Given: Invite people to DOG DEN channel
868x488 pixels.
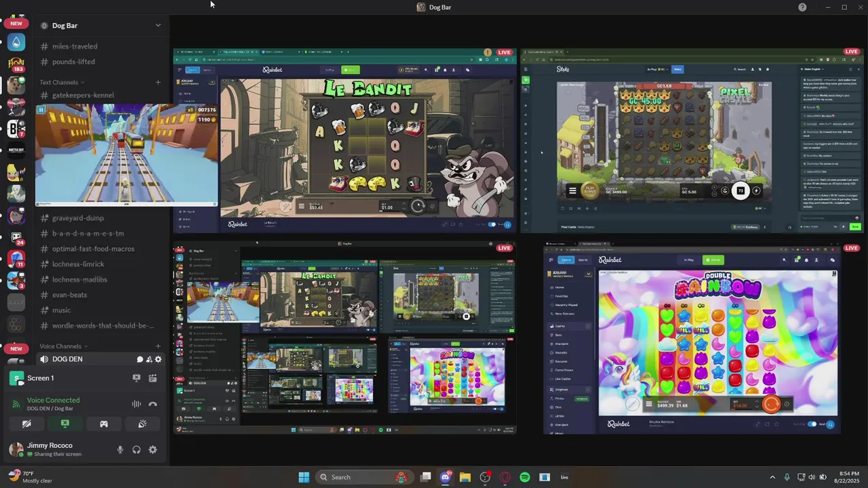Looking at the screenshot, I should pos(149,359).
